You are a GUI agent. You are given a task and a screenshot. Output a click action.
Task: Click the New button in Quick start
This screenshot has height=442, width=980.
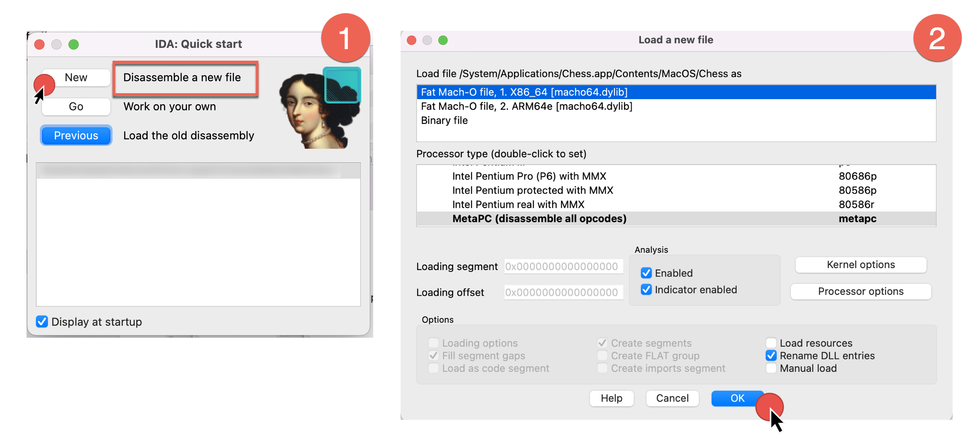(76, 78)
